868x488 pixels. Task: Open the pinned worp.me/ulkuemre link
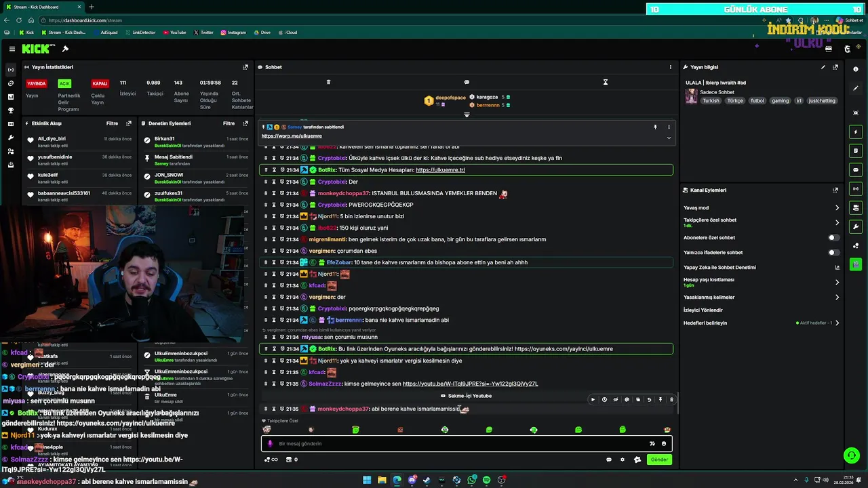pyautogui.click(x=292, y=136)
